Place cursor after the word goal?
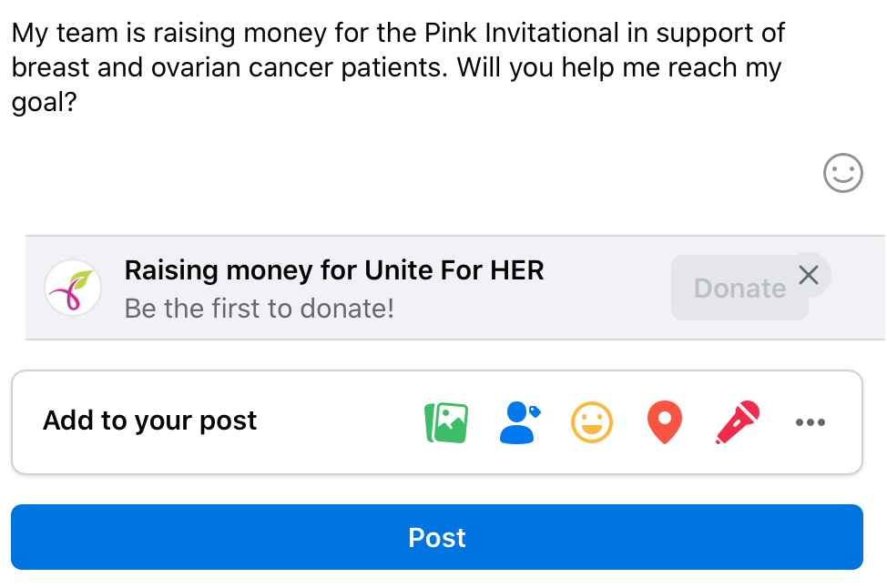887x588 pixels. (78, 102)
